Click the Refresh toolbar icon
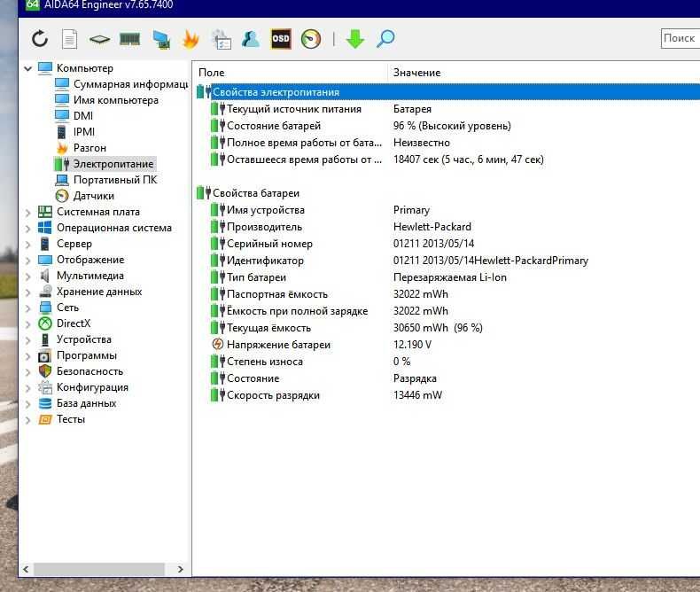The image size is (700, 592). point(40,39)
